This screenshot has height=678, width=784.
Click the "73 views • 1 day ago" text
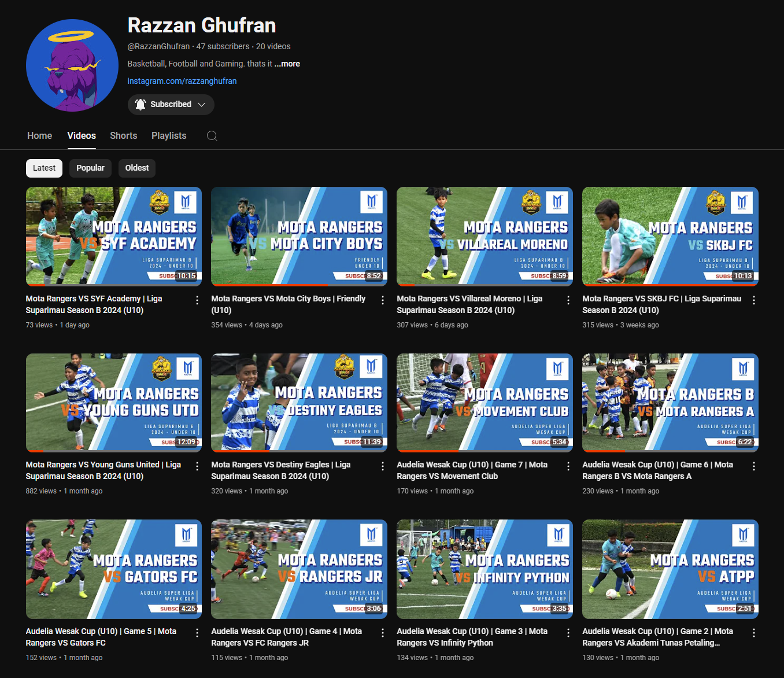tap(58, 325)
